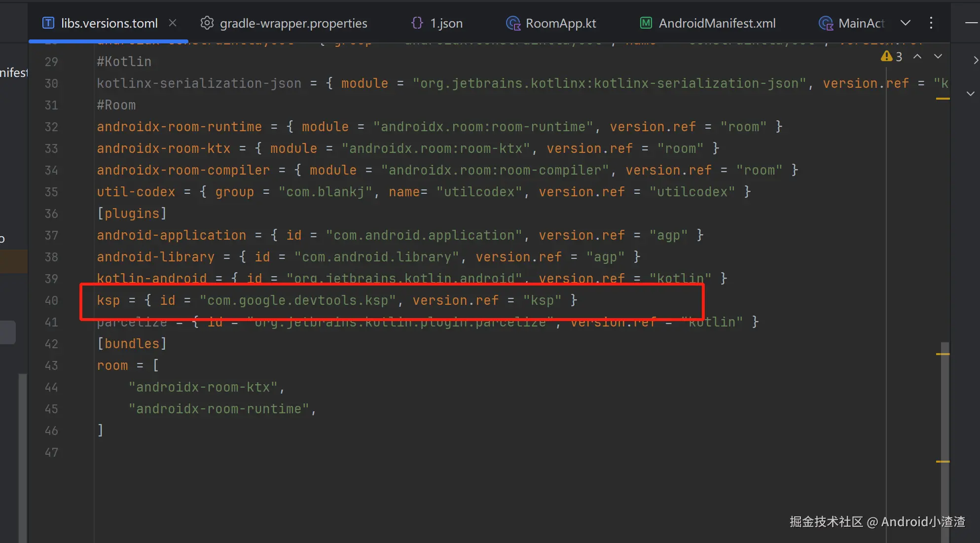This screenshot has height=543, width=980.
Task: Click the TOML file icon on libs.versions.toml tab
Action: tap(48, 23)
